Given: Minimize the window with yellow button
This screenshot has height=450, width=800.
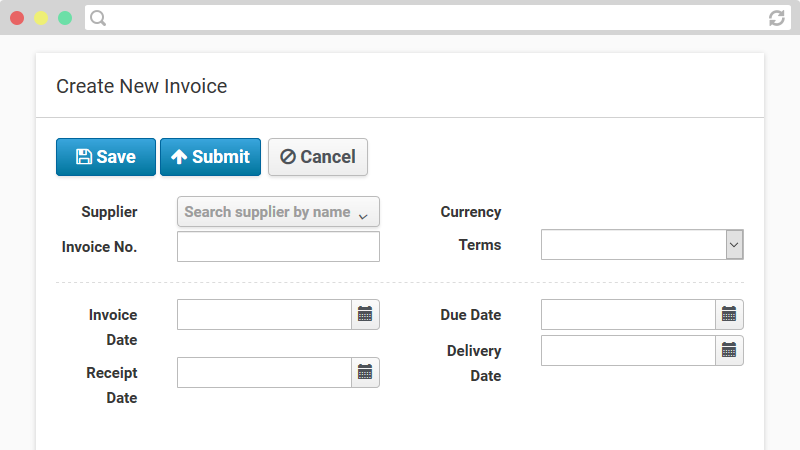Looking at the screenshot, I should (41, 18).
